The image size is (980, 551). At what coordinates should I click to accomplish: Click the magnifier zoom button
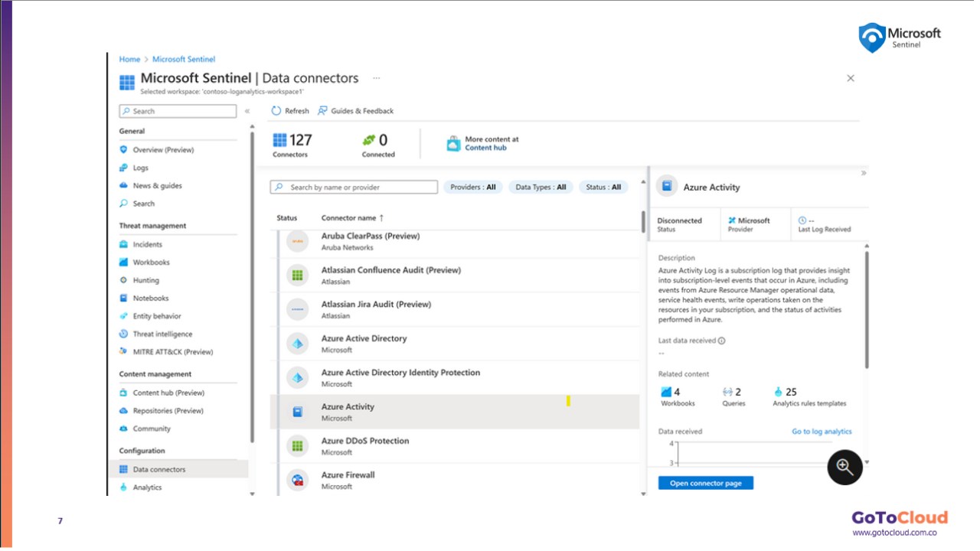(x=844, y=467)
